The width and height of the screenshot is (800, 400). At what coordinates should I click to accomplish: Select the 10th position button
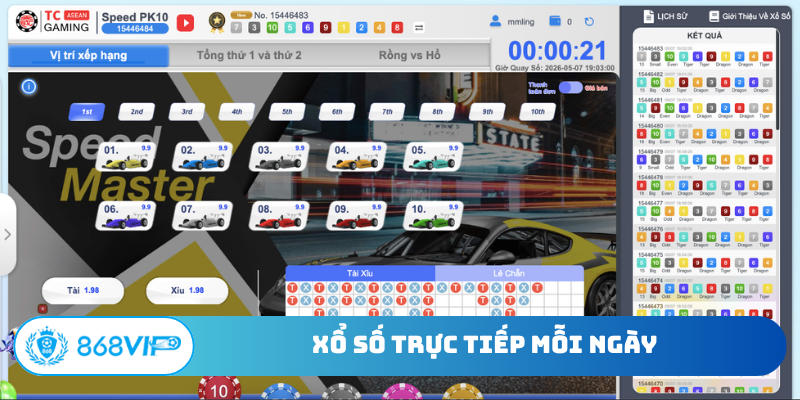[538, 112]
